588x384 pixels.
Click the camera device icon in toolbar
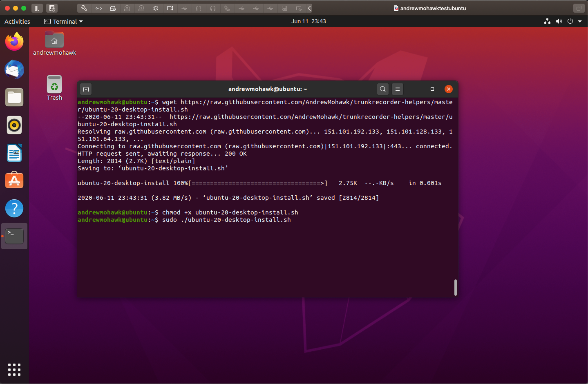tap(170, 8)
